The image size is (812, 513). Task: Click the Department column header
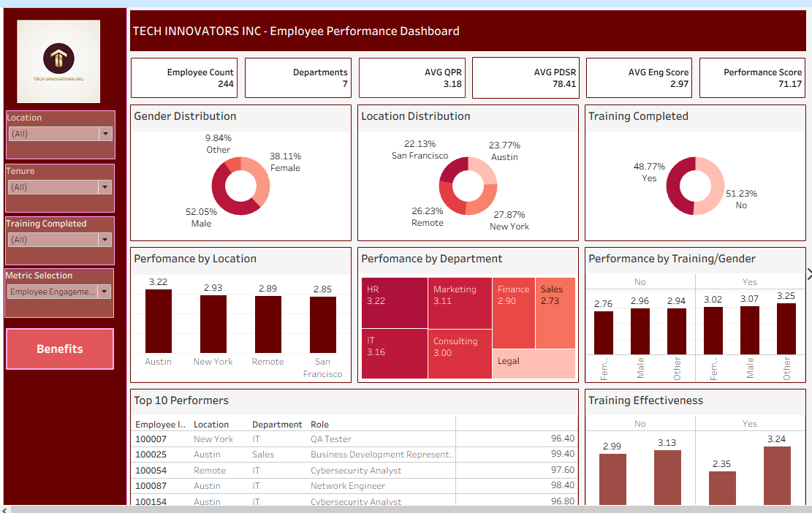pyautogui.click(x=277, y=425)
